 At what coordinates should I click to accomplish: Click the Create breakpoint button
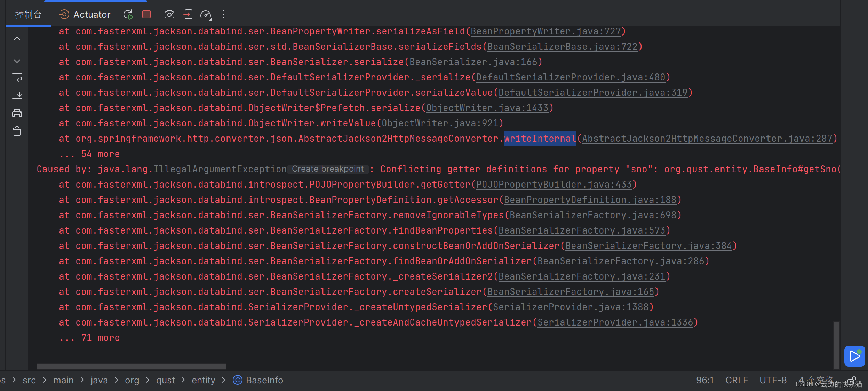(328, 169)
